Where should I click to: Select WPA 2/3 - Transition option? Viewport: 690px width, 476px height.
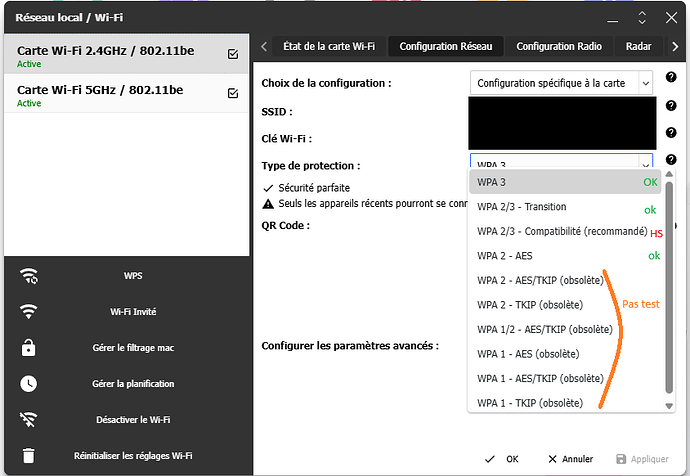point(565,207)
